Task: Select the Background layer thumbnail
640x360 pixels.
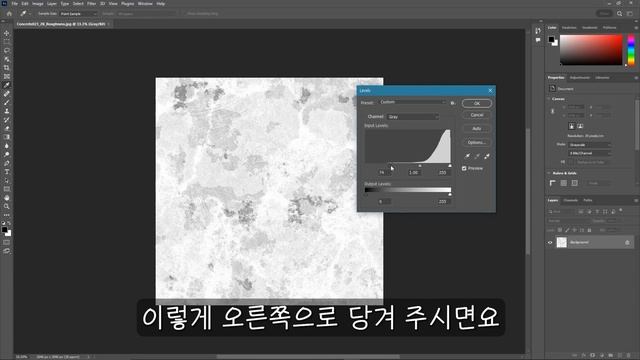Action: [x=562, y=242]
